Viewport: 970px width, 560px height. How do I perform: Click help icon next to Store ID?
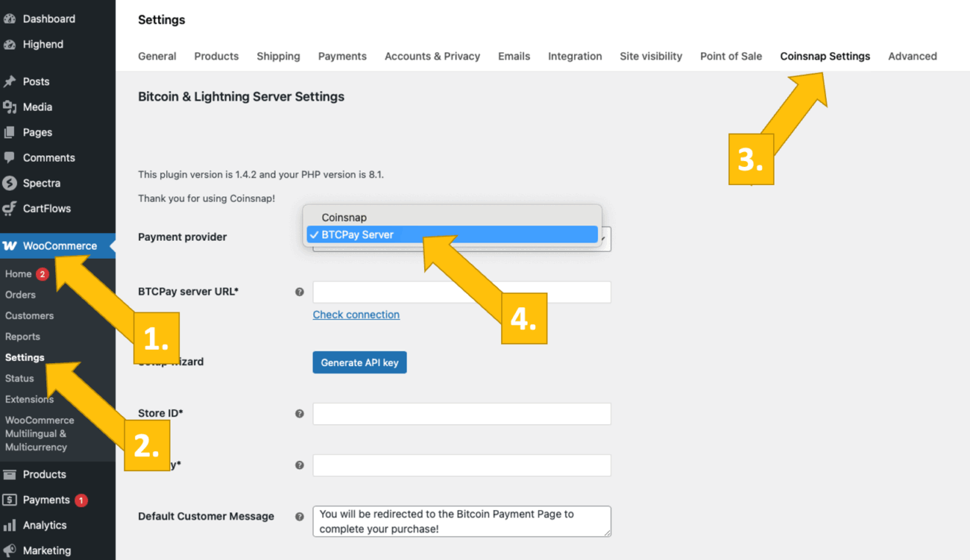point(299,414)
